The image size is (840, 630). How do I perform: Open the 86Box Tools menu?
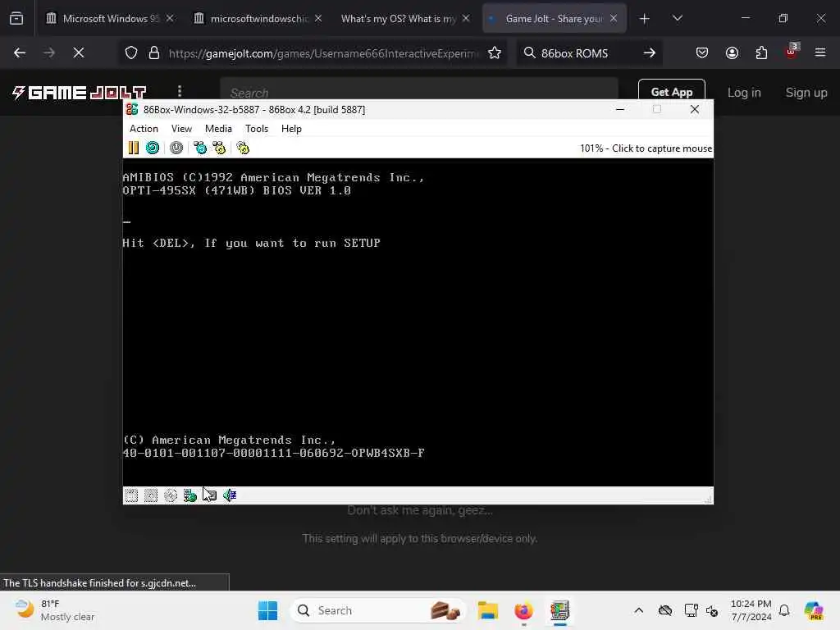pyautogui.click(x=257, y=129)
